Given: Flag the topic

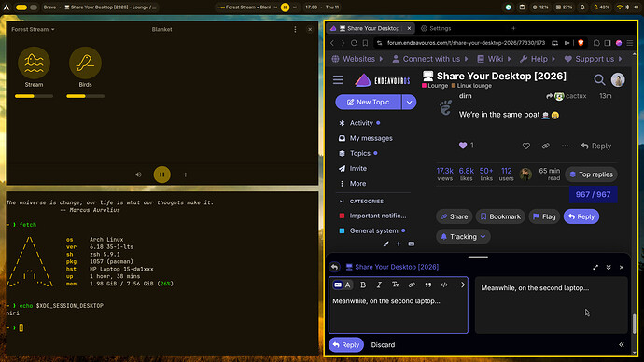Looking at the screenshot, I should (x=544, y=216).
